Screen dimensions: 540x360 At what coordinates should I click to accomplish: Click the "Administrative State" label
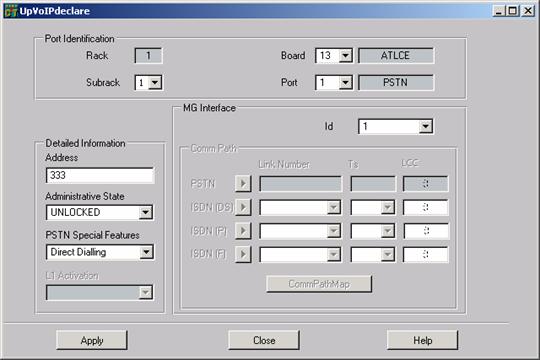[x=85, y=196]
